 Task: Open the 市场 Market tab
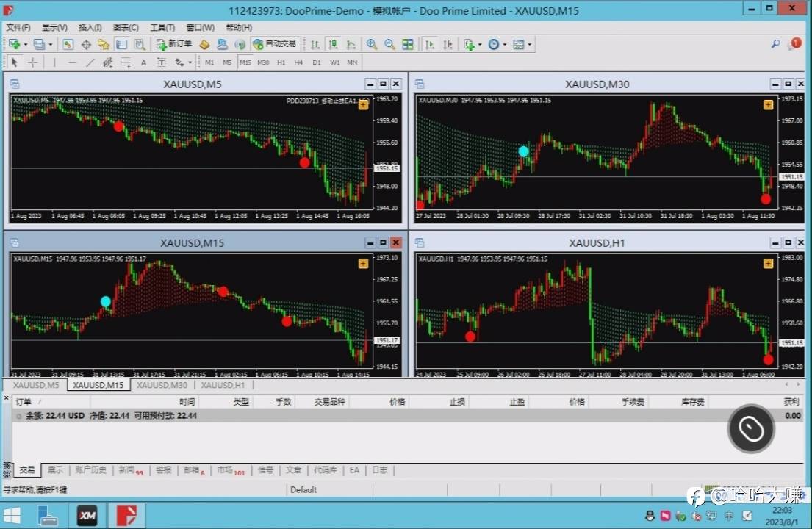231,470
